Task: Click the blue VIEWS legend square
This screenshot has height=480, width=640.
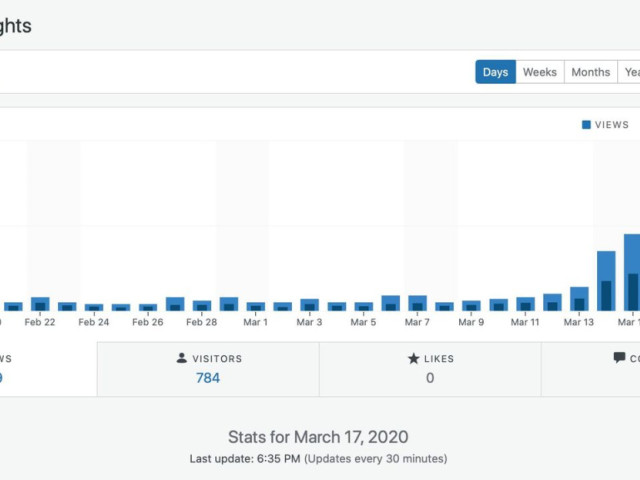Action: (586, 125)
